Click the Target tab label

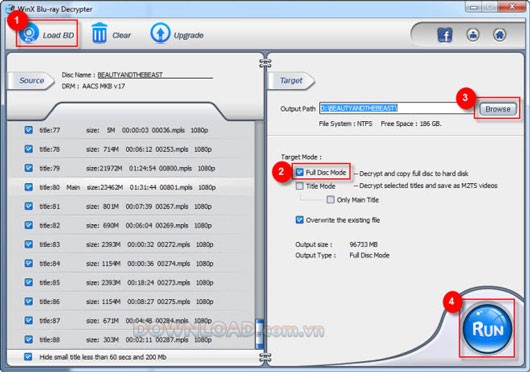(x=291, y=80)
